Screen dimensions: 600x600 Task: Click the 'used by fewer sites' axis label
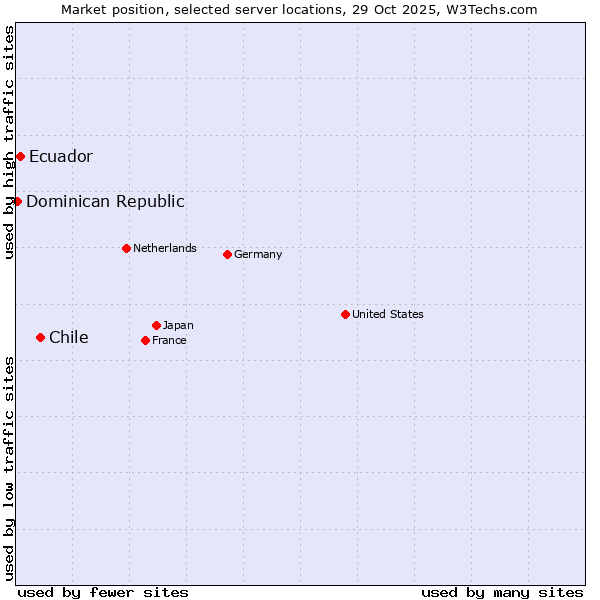(x=103, y=592)
